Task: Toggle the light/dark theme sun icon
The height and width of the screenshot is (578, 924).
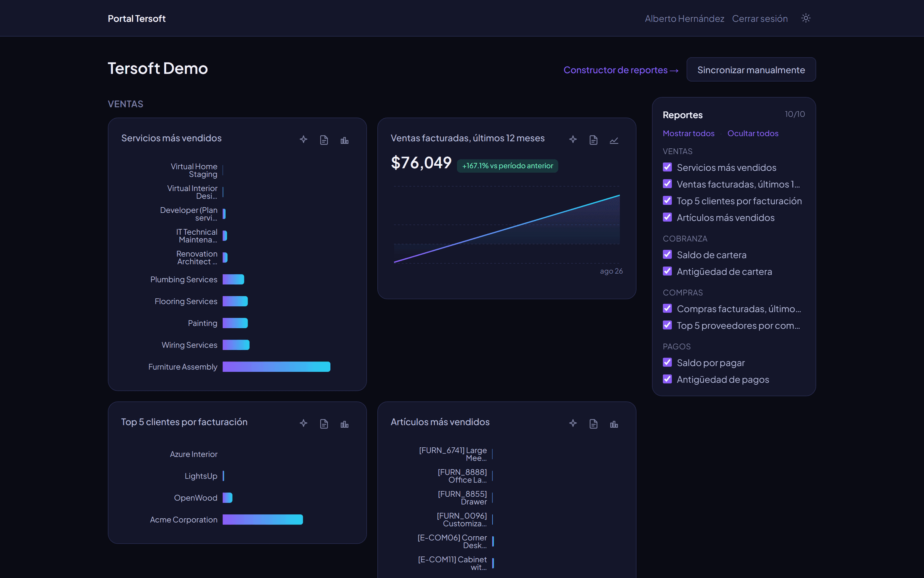Action: 805,18
